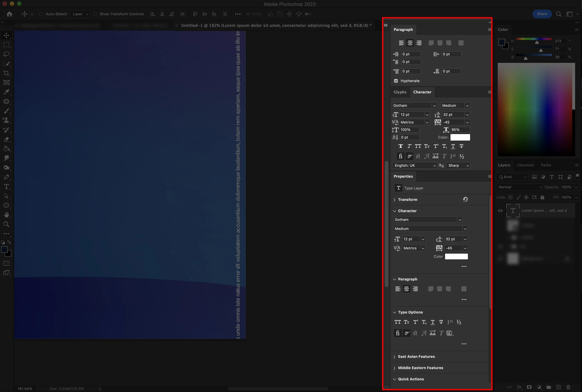Click the Justify All paragraph icon
This screenshot has width=582, height=392.
pyautogui.click(x=461, y=43)
